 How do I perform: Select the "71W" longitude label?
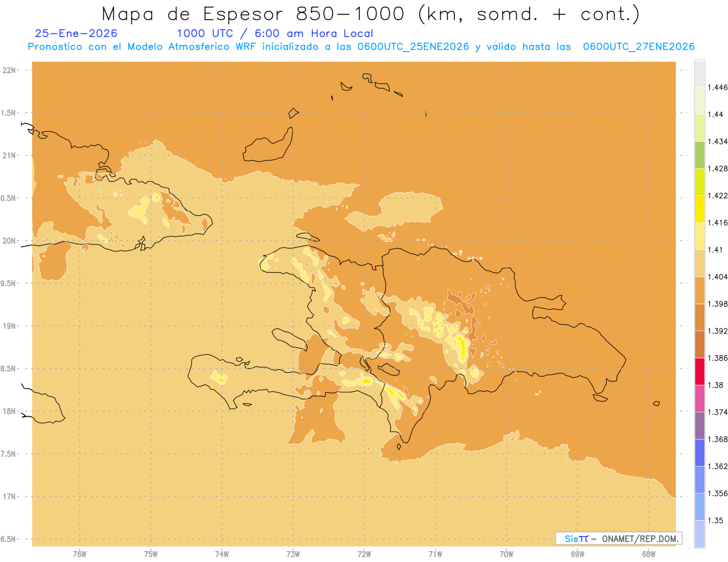pyautogui.click(x=435, y=554)
